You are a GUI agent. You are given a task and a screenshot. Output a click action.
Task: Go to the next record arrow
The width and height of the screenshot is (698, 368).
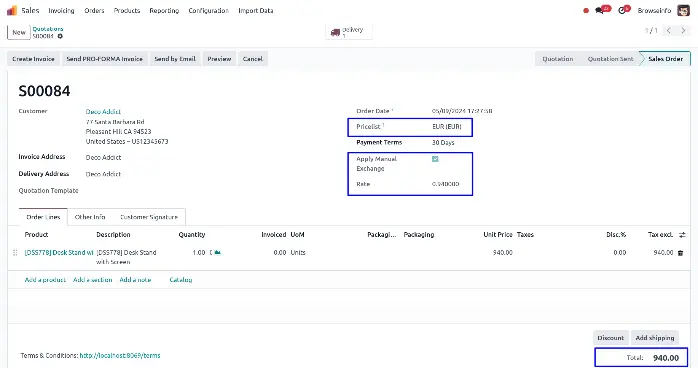pyautogui.click(x=683, y=30)
